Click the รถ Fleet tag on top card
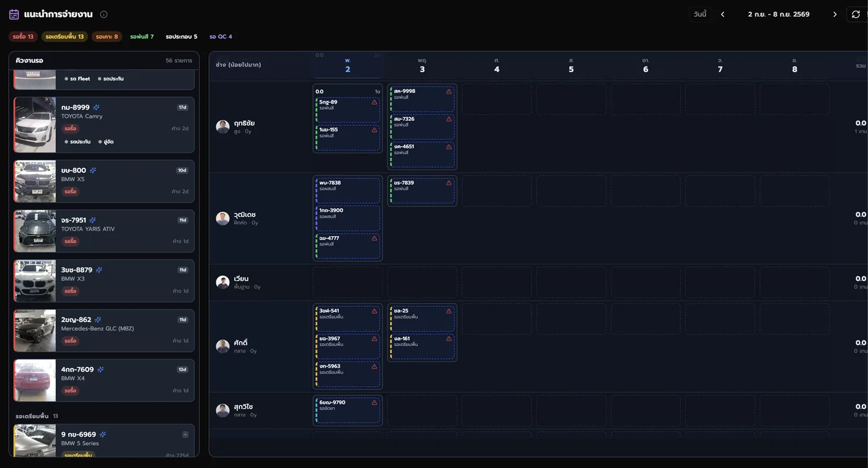This screenshot has width=868, height=468. (77, 79)
